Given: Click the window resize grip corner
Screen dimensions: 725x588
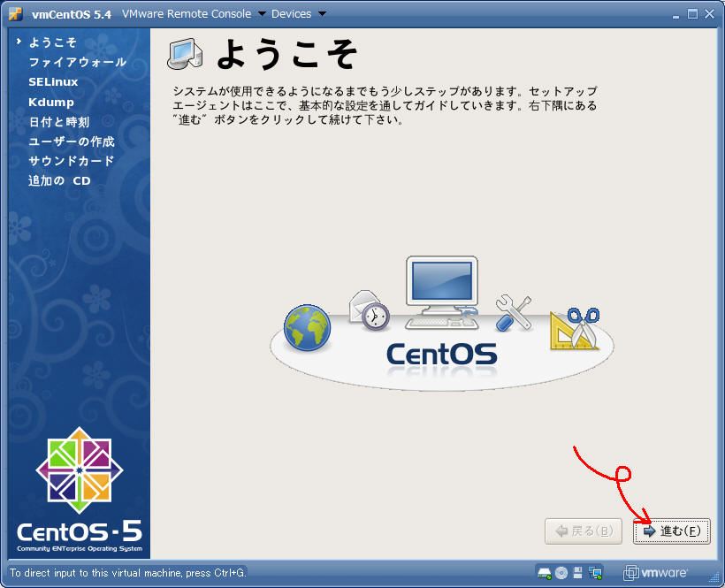Looking at the screenshot, I should point(716,579).
